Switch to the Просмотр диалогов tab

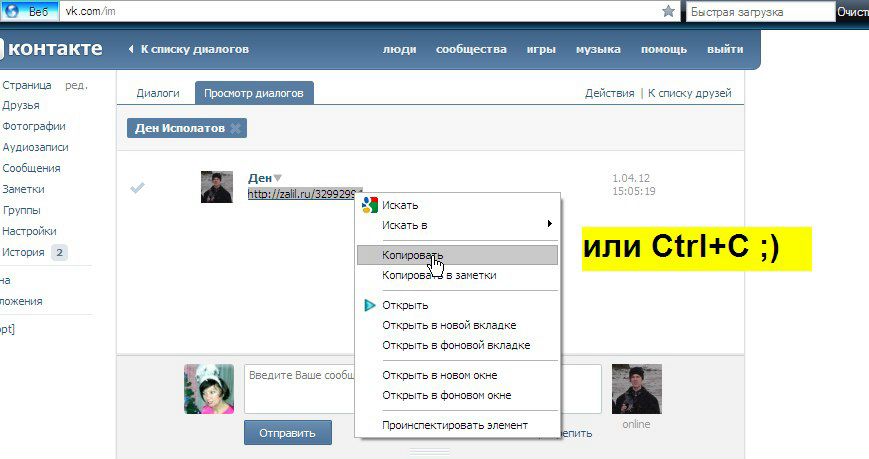254,93
